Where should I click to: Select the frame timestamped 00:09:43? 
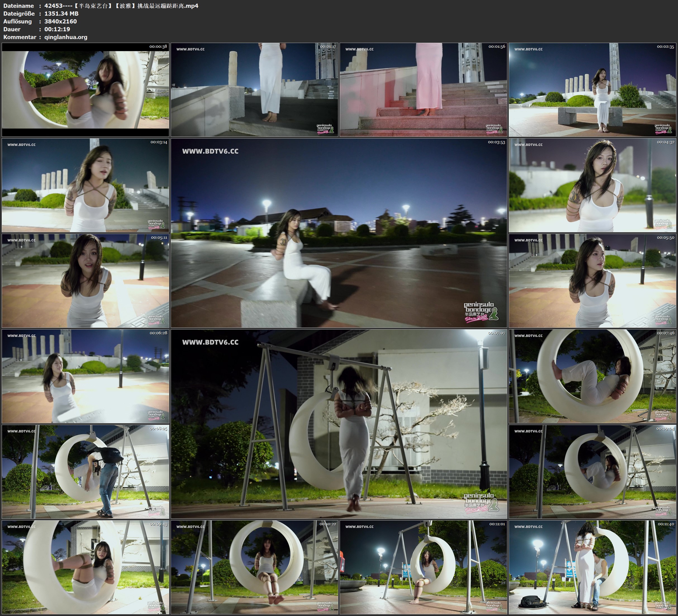pos(85,567)
